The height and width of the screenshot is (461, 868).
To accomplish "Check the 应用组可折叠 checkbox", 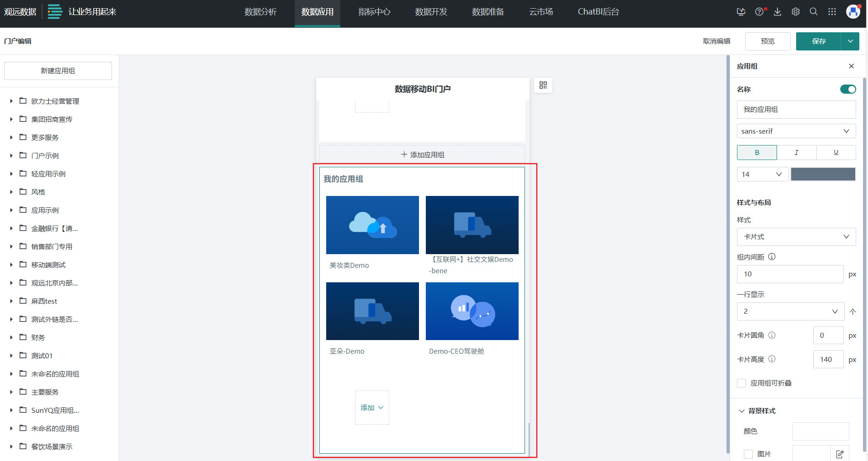I will coord(742,383).
